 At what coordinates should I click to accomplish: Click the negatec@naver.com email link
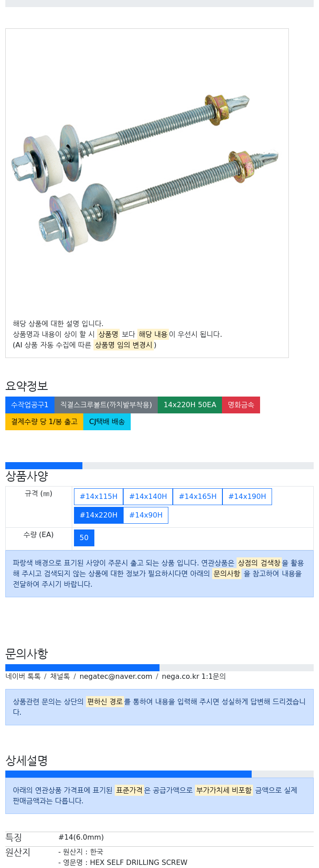pyautogui.click(x=116, y=676)
